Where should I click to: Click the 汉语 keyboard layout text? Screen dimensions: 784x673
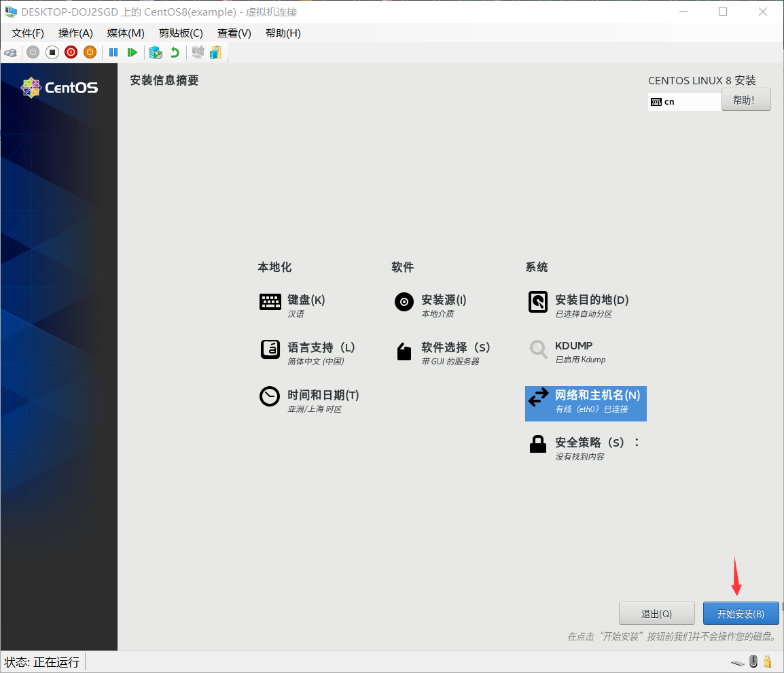296,314
